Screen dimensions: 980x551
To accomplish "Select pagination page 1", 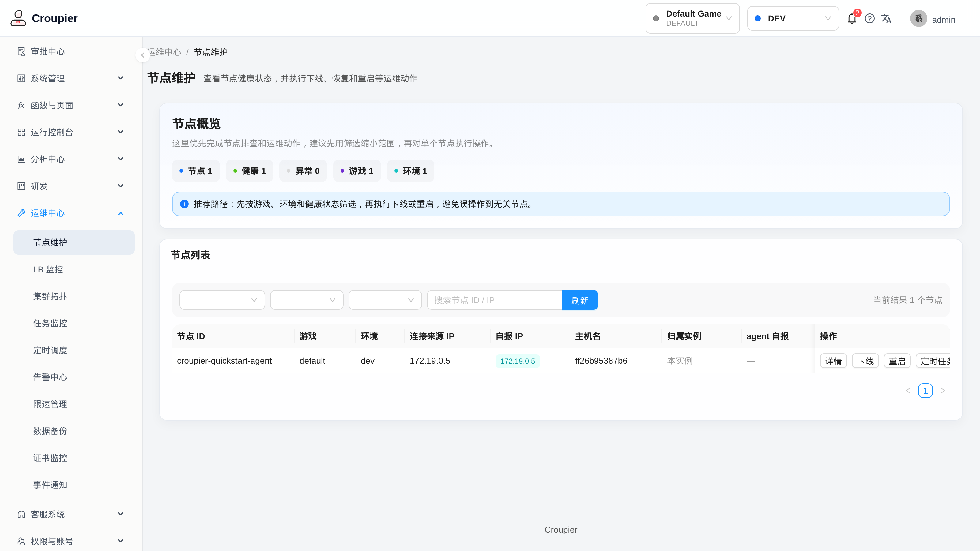I will click(x=925, y=391).
